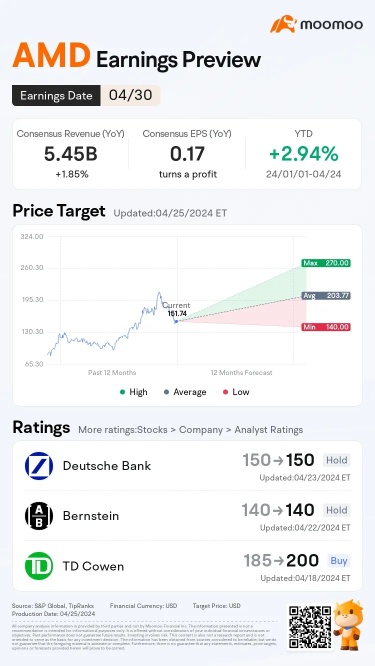This screenshot has width=375, height=666.
Task: Click the Min 140.00 price tag
Action: pyautogui.click(x=326, y=327)
